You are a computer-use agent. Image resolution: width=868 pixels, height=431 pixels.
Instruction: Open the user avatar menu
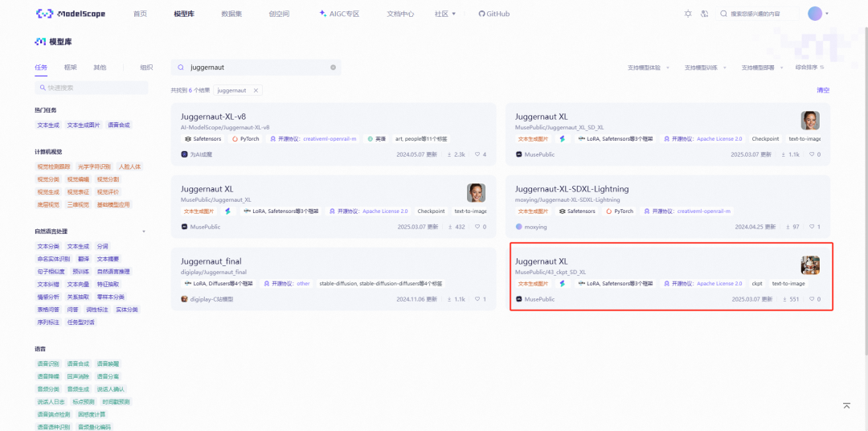(815, 14)
